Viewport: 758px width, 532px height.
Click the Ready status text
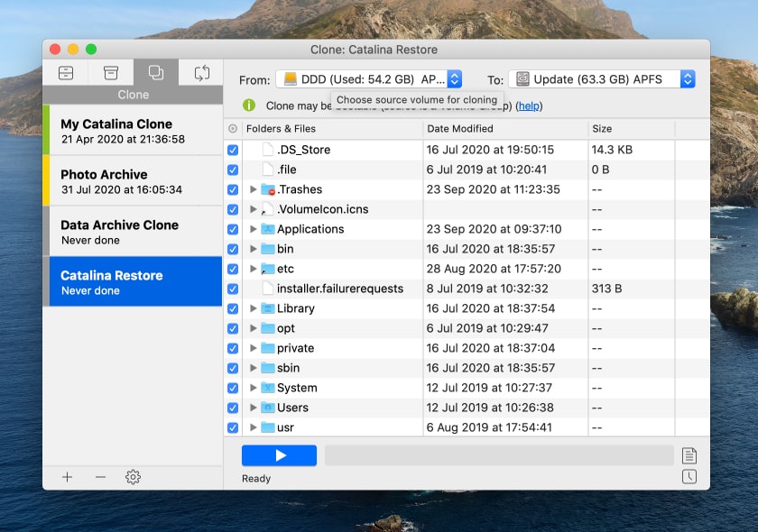256,479
